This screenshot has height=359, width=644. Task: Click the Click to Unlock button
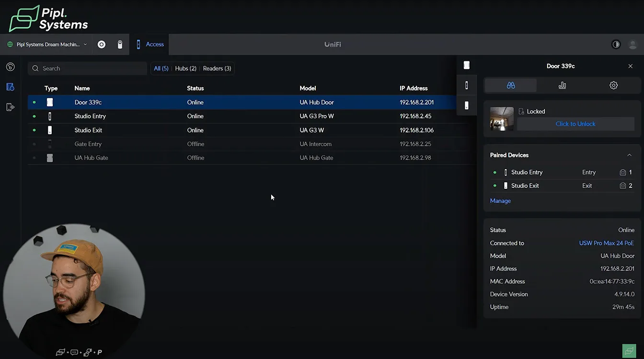[x=575, y=124]
